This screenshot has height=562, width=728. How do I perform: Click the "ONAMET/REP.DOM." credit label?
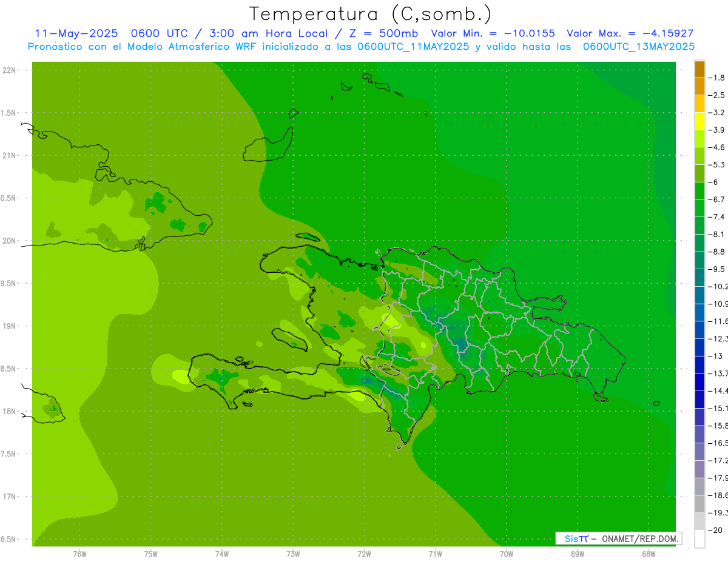click(641, 538)
